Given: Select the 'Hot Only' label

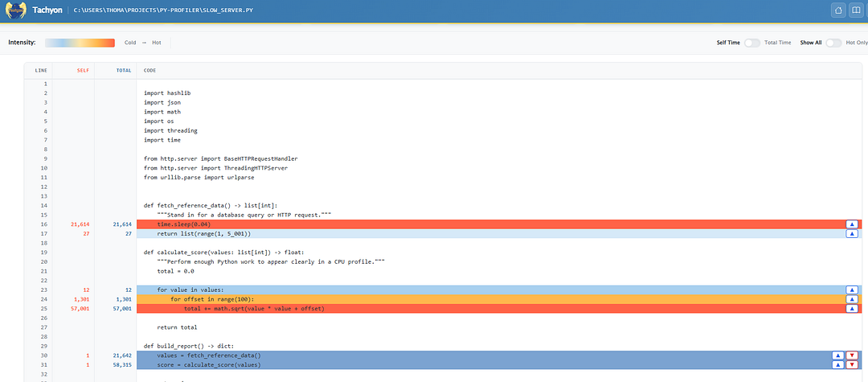Looking at the screenshot, I should point(857,43).
